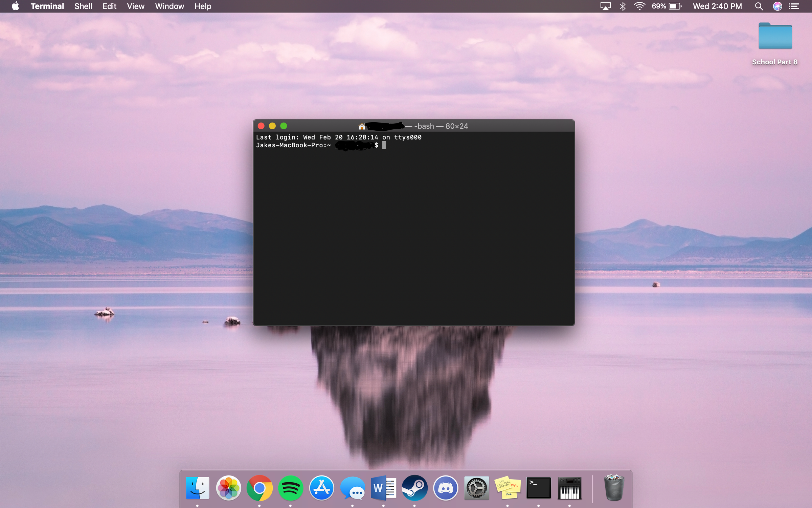Viewport: 812px width, 508px height.
Task: Open Steam from the Dock
Action: coord(414,488)
